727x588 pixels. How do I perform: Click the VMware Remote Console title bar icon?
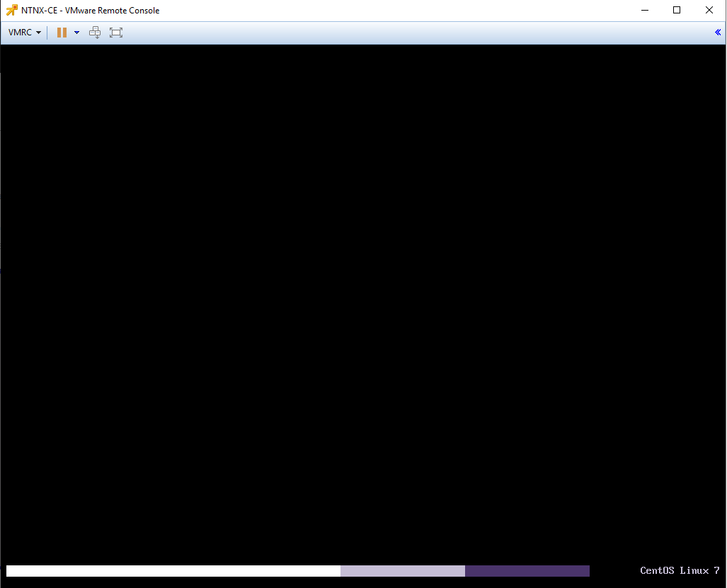pos(12,11)
